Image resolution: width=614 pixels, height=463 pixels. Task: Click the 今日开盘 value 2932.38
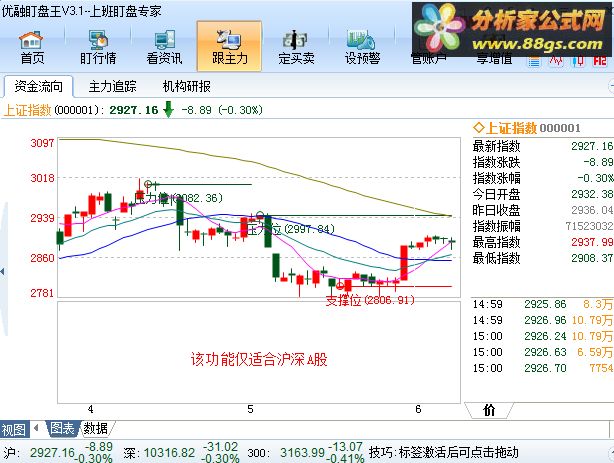point(592,194)
